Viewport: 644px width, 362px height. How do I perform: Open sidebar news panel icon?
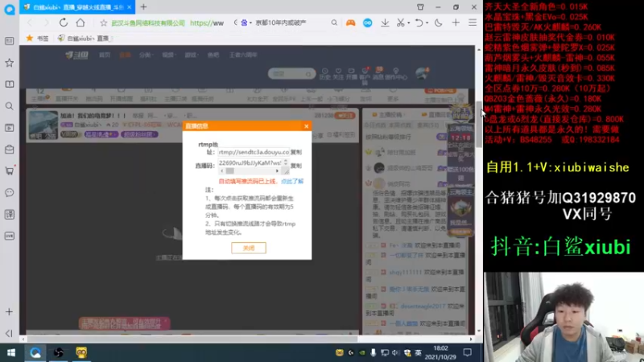coord(9,41)
